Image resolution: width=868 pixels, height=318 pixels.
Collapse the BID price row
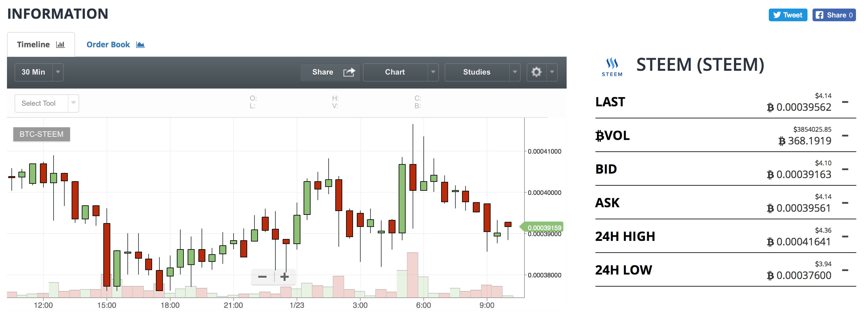click(x=845, y=169)
